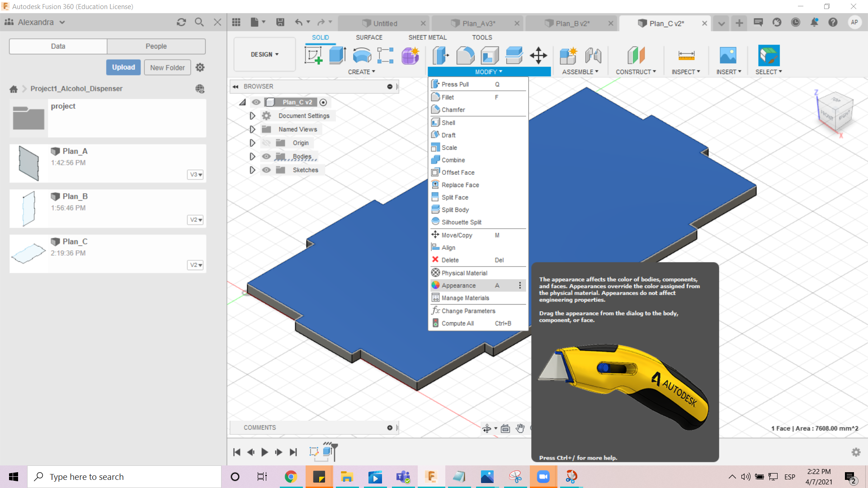Open Plan_B thumbnail in data panel
This screenshot has height=488, width=868.
pos(28,208)
